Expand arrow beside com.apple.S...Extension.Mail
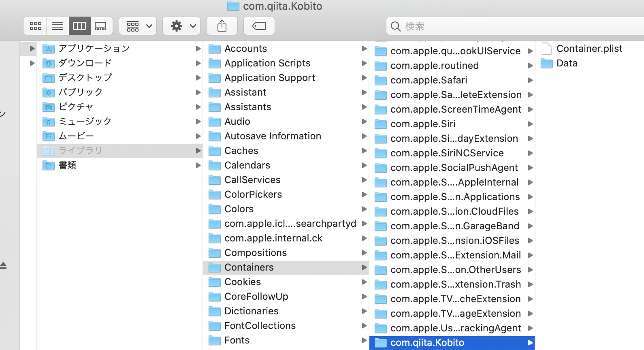644x350 pixels. coord(530,255)
